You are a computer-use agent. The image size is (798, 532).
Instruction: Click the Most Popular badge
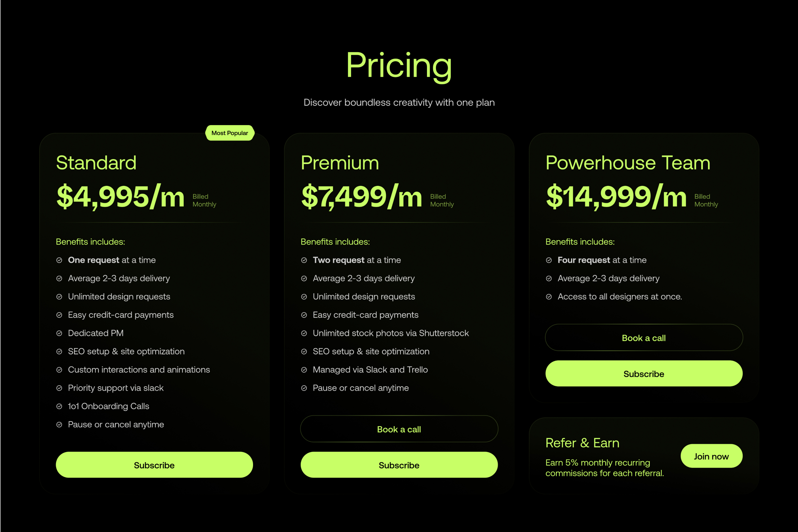pos(230,133)
